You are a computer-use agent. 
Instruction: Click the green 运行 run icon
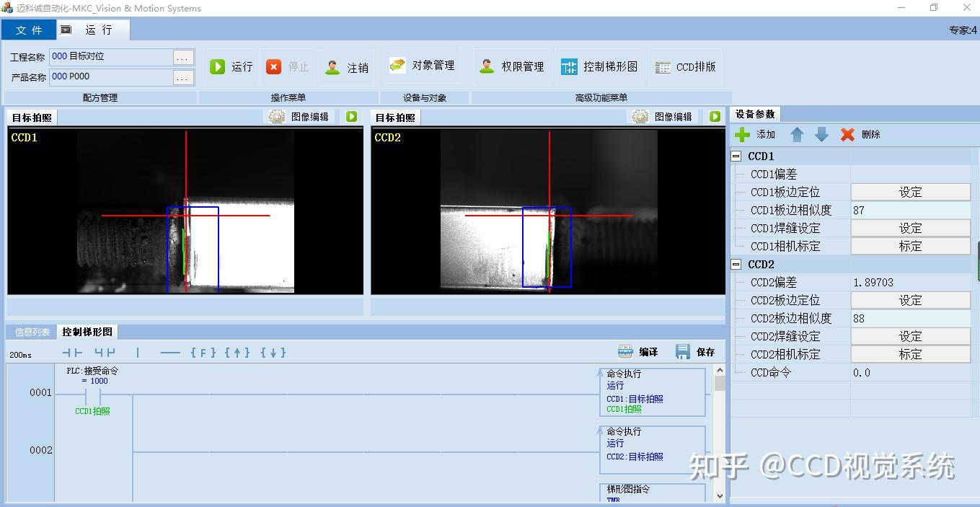coord(217,66)
